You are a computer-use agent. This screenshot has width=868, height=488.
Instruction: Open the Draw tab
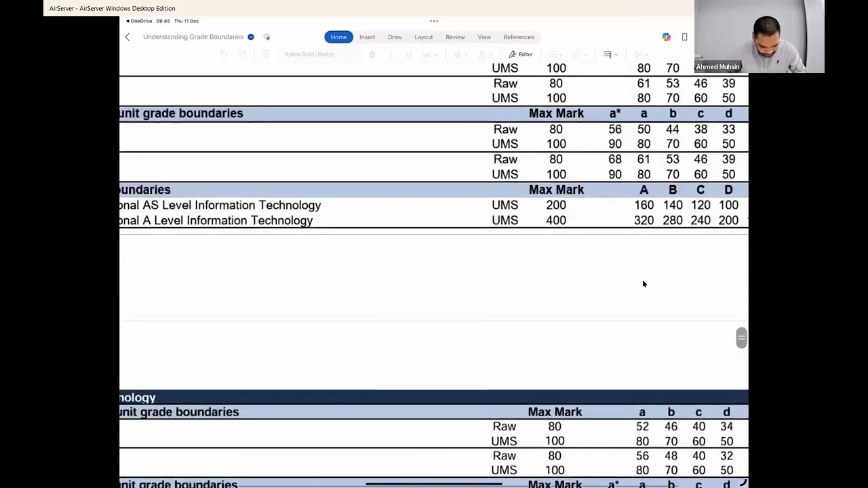[395, 37]
